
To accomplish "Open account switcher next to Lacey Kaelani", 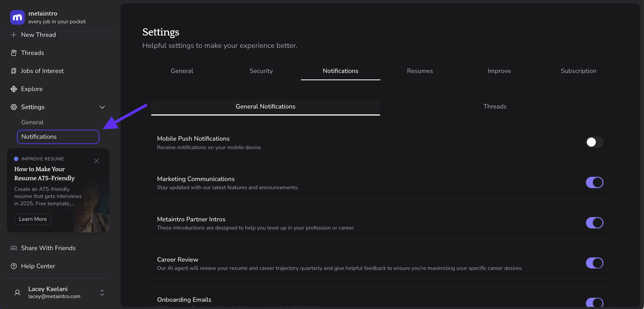I will [x=102, y=293].
